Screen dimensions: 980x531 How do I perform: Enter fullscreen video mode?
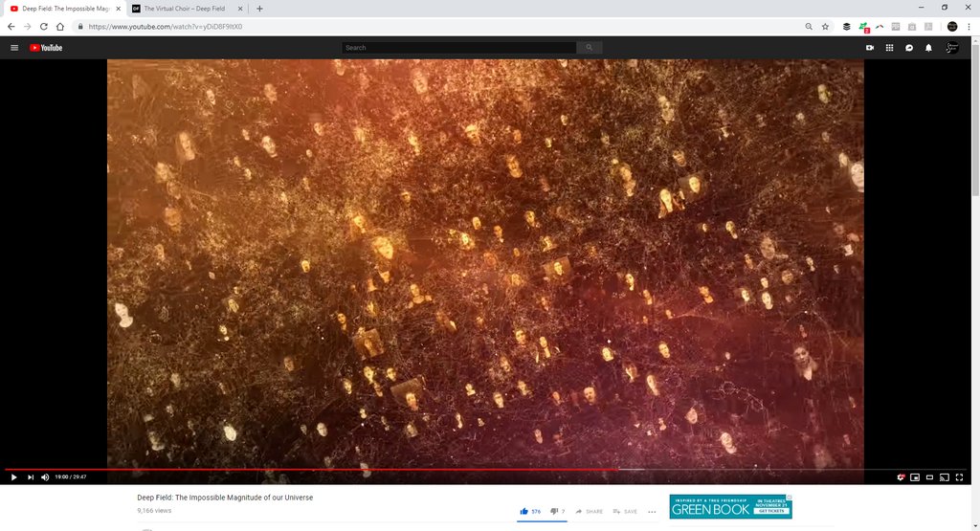coord(959,477)
